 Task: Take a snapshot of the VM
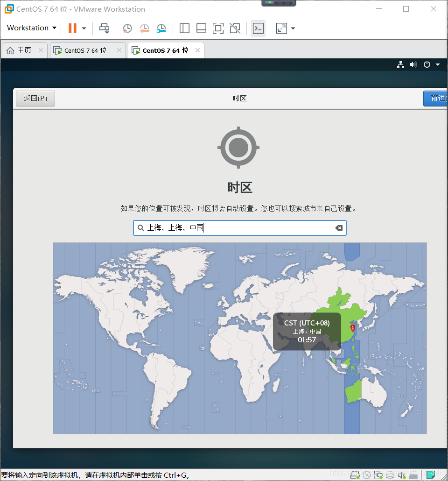(127, 28)
